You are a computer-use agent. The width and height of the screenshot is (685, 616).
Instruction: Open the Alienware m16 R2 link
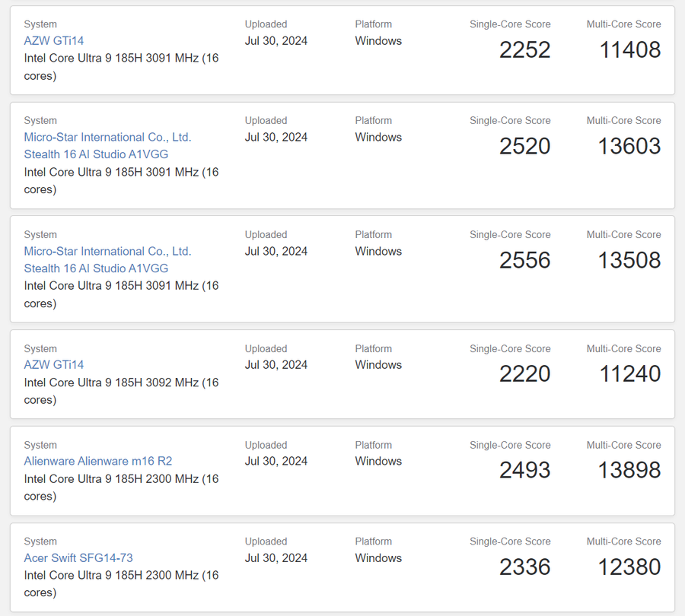[x=98, y=462]
